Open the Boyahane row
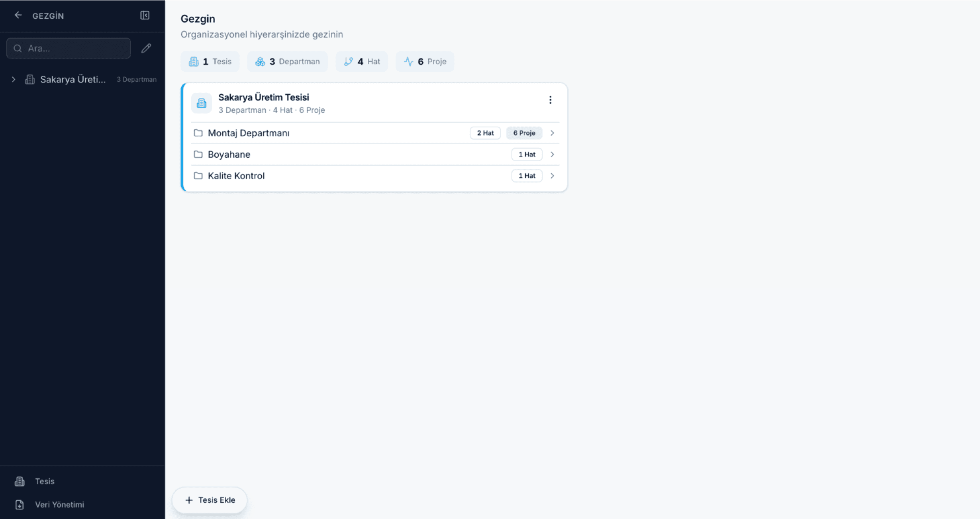The height and width of the screenshot is (519, 980). point(375,155)
